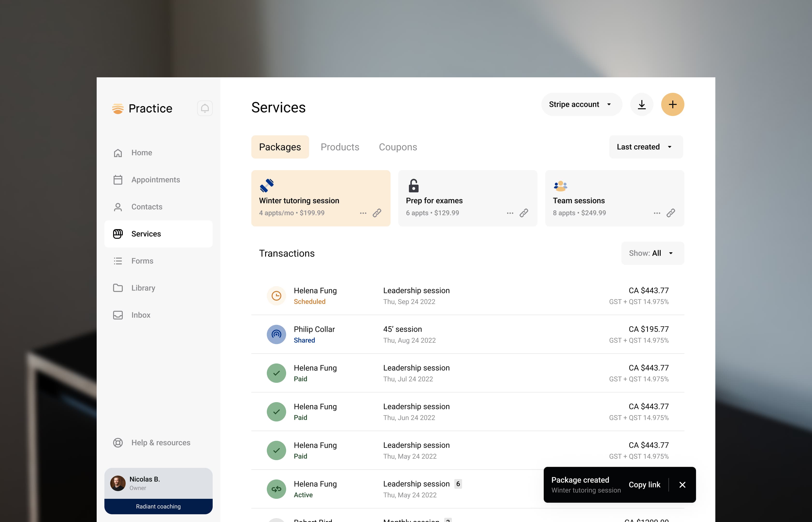Click the date Thu, Aug 24 2022
The height and width of the screenshot is (522, 812).
[409, 340]
